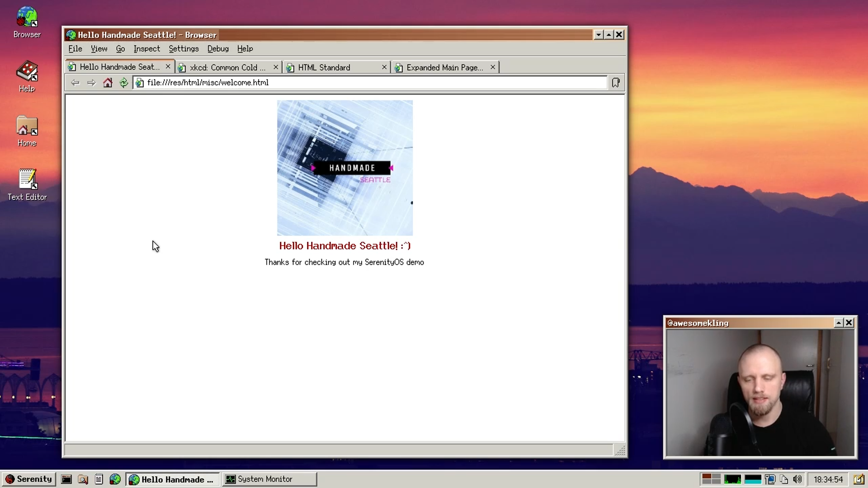Open the browser window menu arrow
This screenshot has width=868, height=488.
pos(599,35)
